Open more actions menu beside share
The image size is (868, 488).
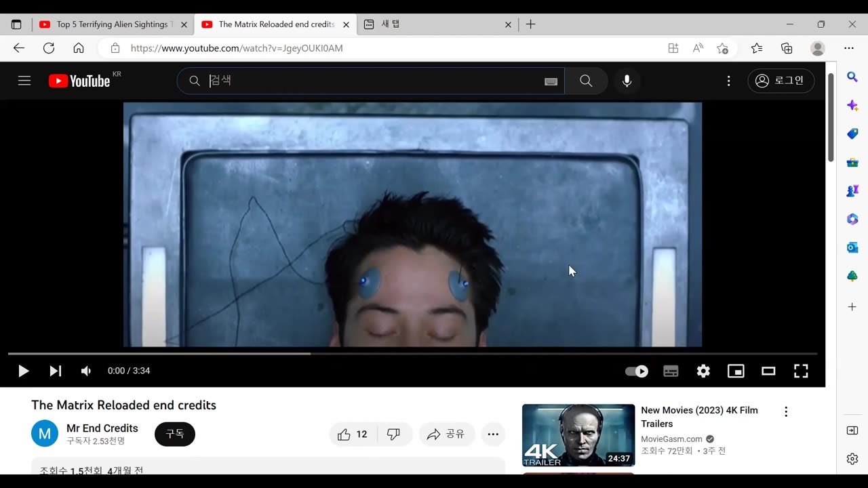[493, 434]
